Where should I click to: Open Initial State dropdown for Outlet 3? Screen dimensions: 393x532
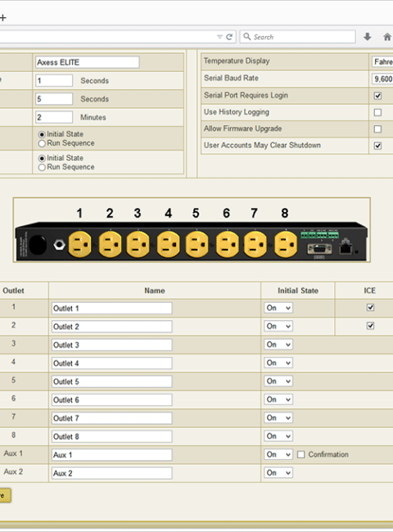click(278, 345)
